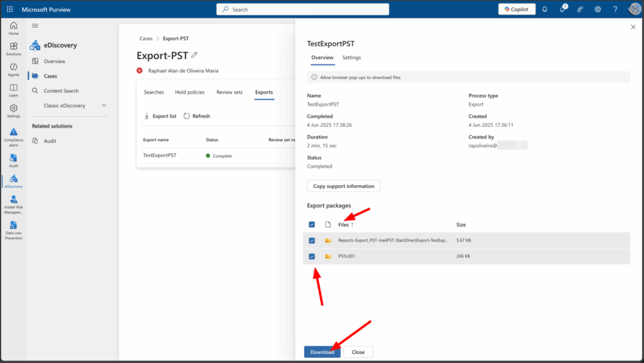Screen dimensions: 644x363
Task: Open the Review sets tab
Action: click(x=230, y=92)
